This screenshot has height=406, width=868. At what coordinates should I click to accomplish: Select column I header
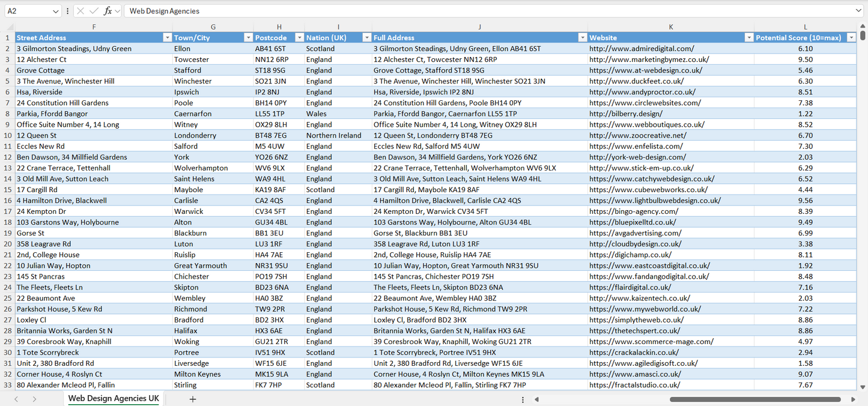pyautogui.click(x=338, y=27)
